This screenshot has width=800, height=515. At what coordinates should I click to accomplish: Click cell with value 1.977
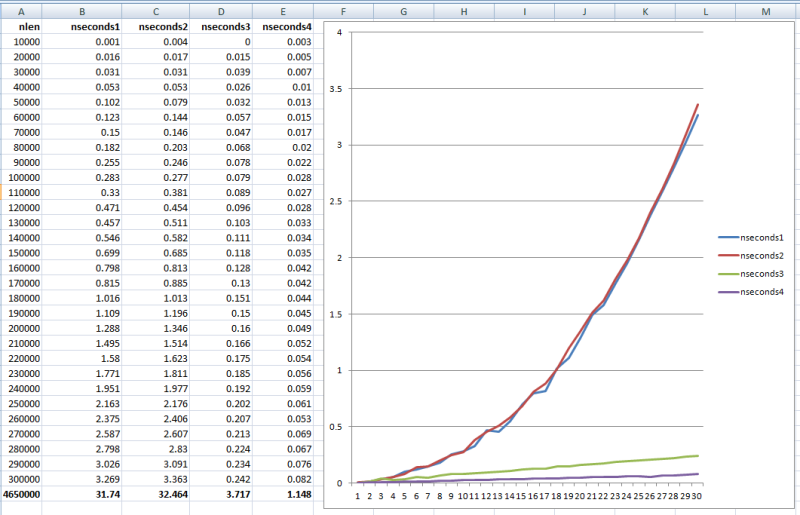tap(156, 388)
